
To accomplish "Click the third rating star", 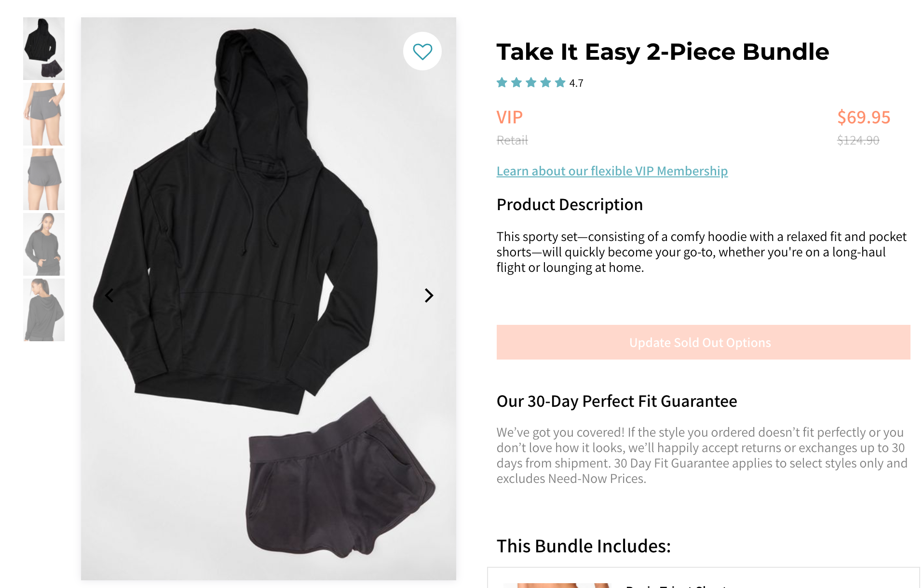I will tap(530, 82).
